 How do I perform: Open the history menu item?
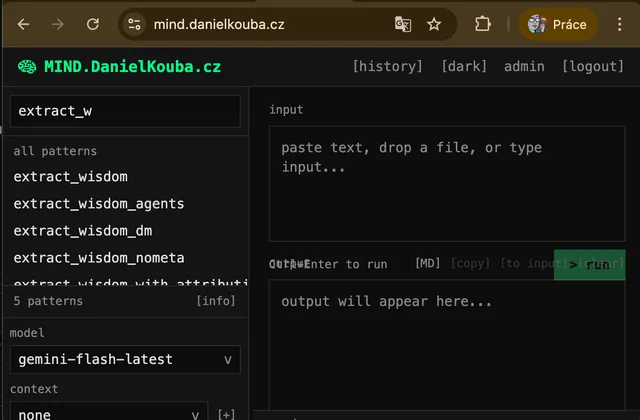pos(388,67)
